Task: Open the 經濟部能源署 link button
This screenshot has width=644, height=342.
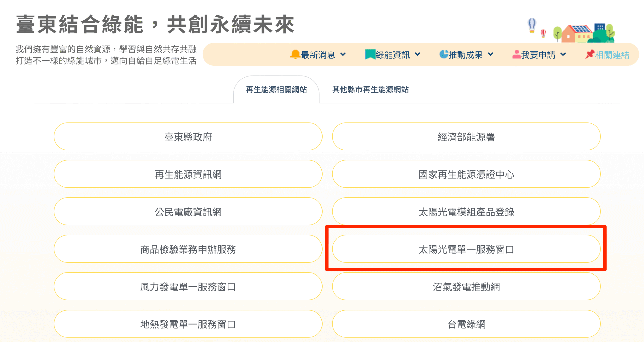Action: (466, 137)
